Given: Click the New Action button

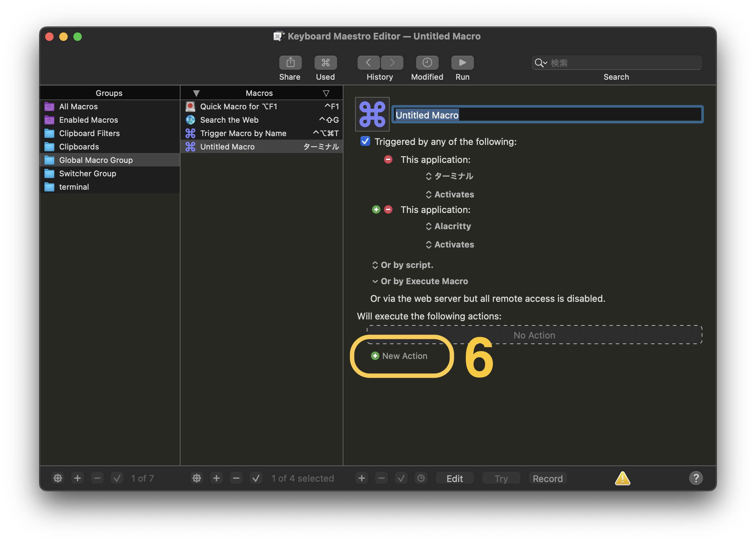Looking at the screenshot, I should (x=400, y=356).
